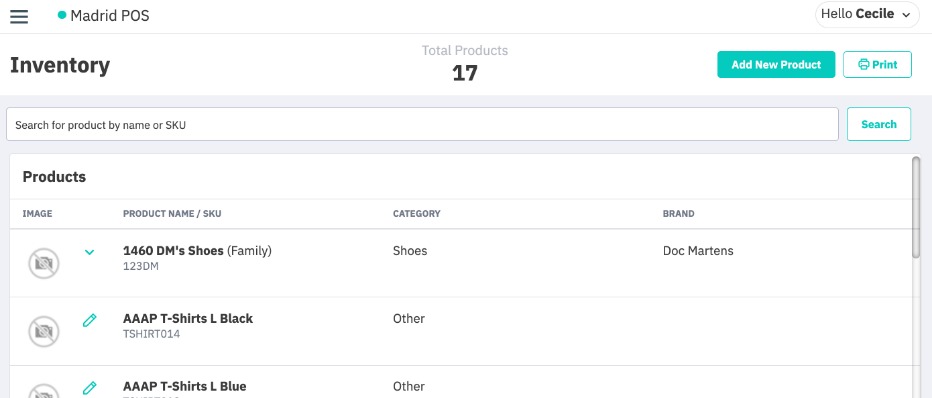Click the Madrid POS store label
This screenshot has height=398, width=932.
tap(110, 16)
